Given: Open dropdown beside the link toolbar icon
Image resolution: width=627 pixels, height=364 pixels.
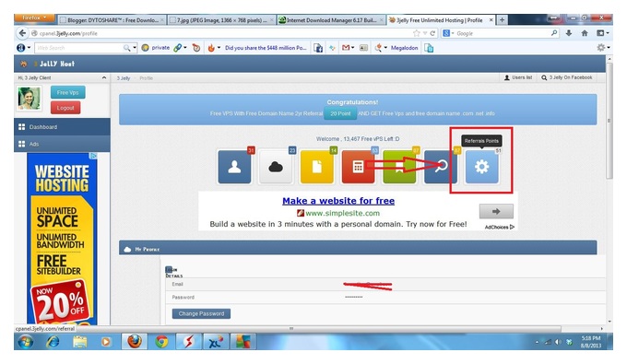Looking at the screenshot, I should click(185, 48).
